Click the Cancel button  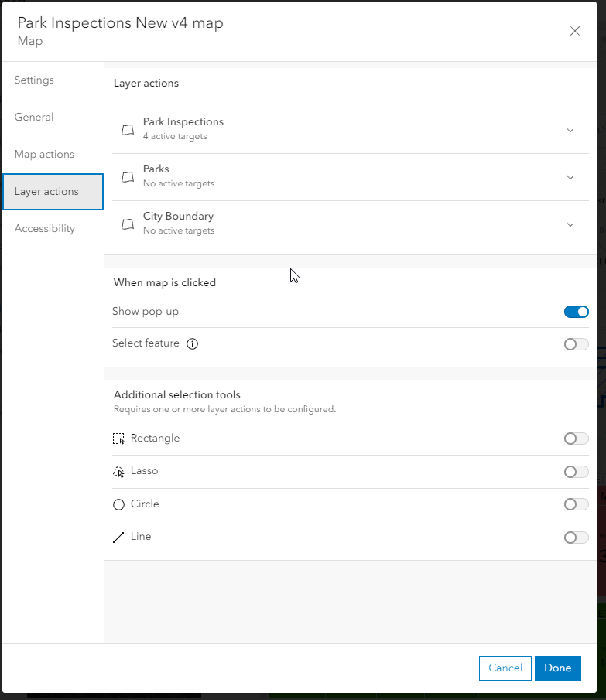point(505,668)
